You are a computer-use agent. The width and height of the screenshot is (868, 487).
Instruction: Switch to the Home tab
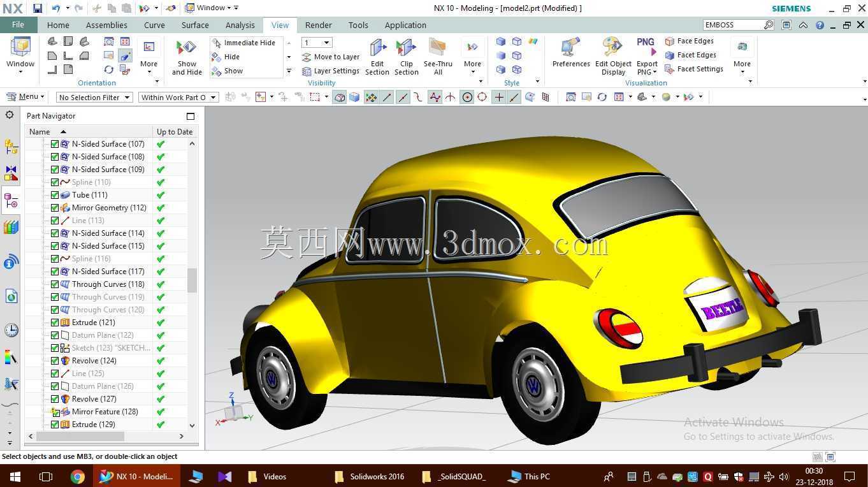pyautogui.click(x=58, y=25)
